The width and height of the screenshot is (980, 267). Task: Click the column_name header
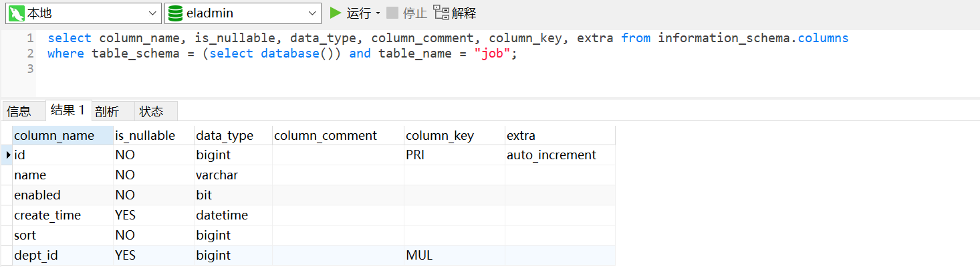point(63,135)
